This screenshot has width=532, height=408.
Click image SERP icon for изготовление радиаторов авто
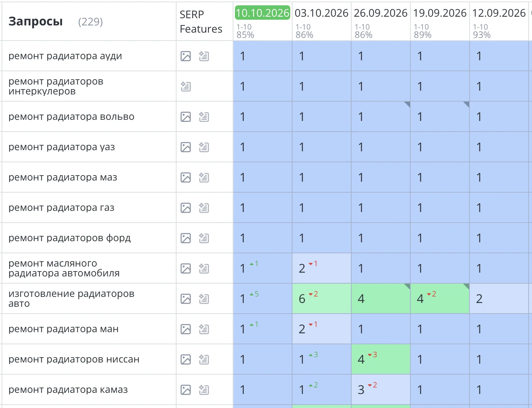point(186,299)
